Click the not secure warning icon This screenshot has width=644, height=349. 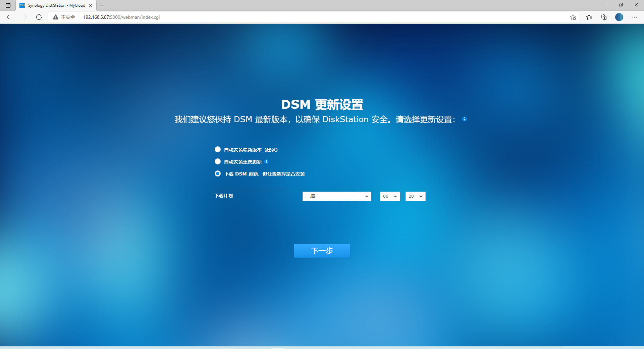(56, 17)
